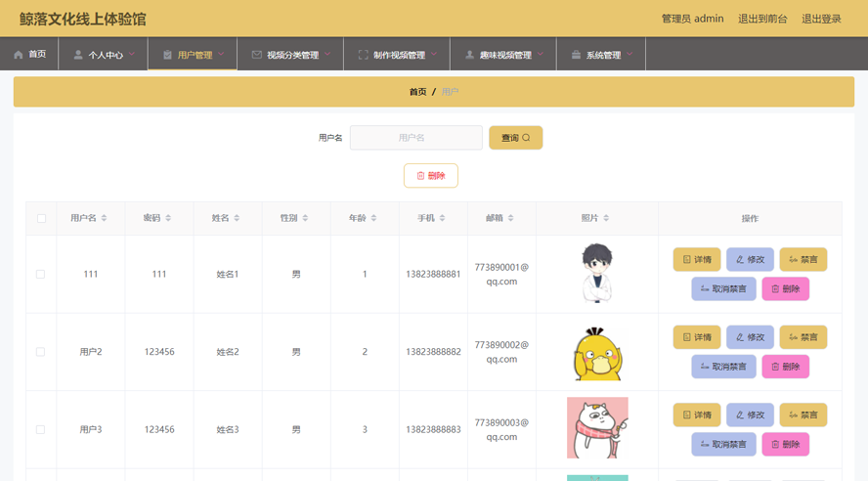Sort table by 姓名 column arrows

click(237, 218)
